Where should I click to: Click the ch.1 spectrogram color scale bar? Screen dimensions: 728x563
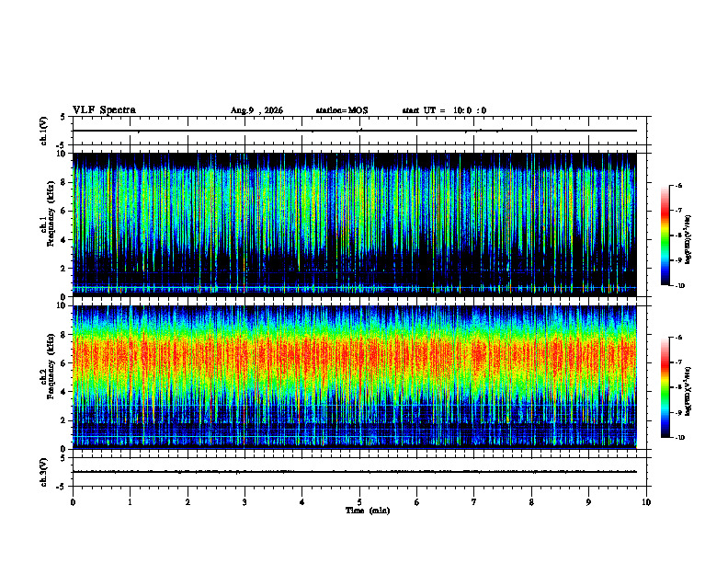coord(665,236)
